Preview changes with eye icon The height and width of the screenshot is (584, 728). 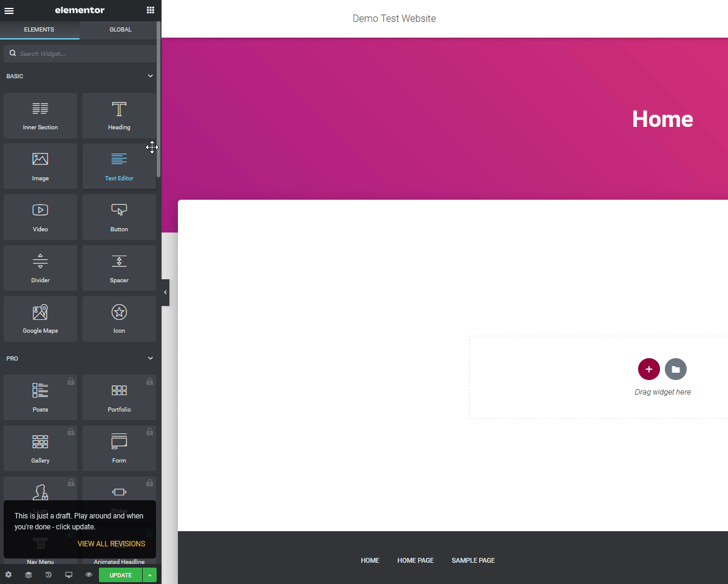click(x=89, y=575)
